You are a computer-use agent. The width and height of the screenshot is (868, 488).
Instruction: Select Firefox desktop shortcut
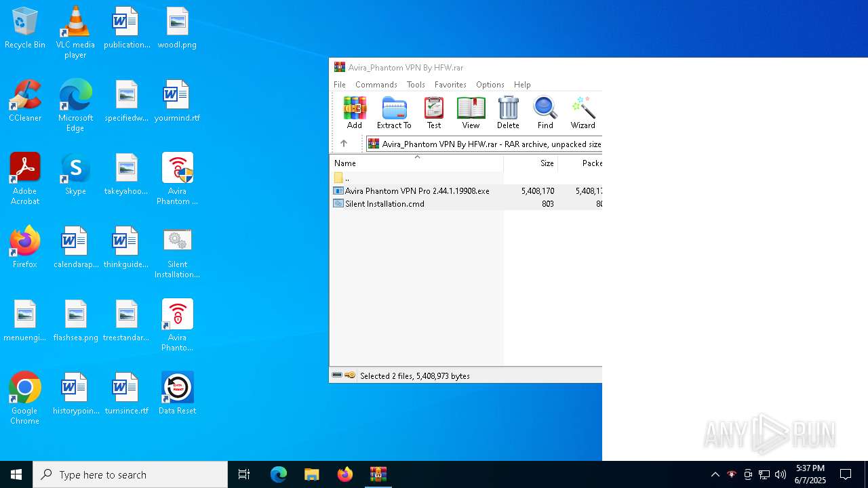[25, 247]
